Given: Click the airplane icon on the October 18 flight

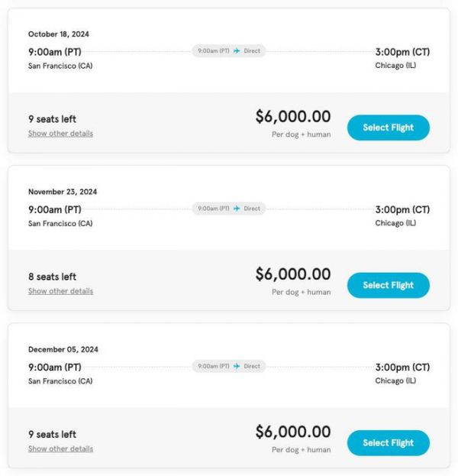Looking at the screenshot, I should 237,51.
